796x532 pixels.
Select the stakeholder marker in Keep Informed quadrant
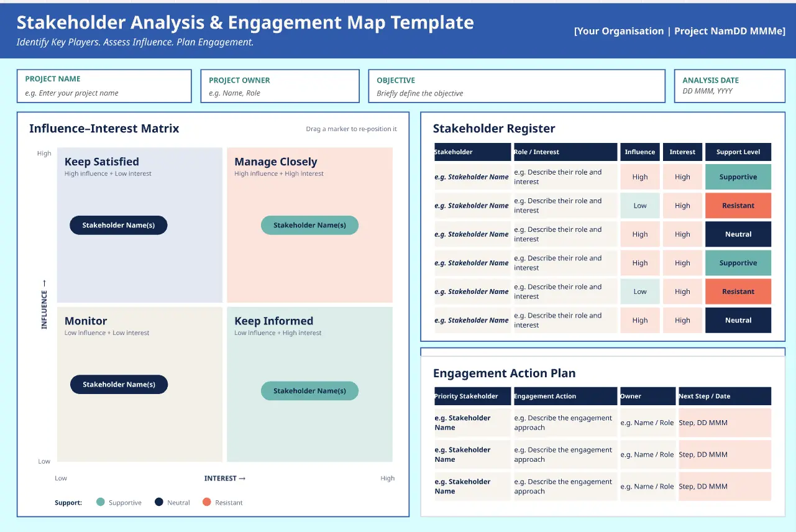(x=309, y=391)
